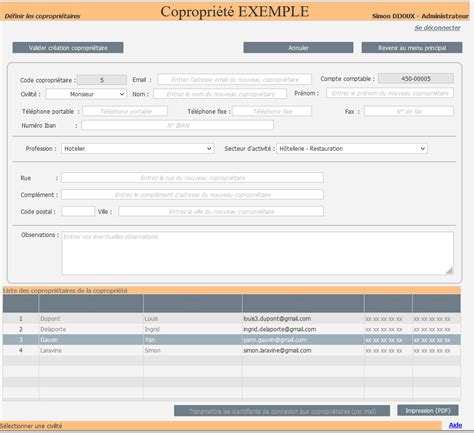Focus the Code postal field
The height and width of the screenshot is (433, 474).
point(78,211)
